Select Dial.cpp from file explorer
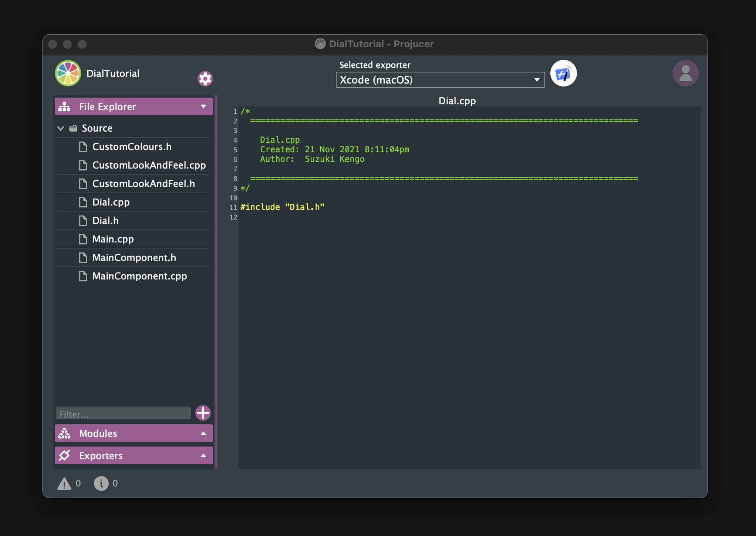756x536 pixels. coord(111,202)
